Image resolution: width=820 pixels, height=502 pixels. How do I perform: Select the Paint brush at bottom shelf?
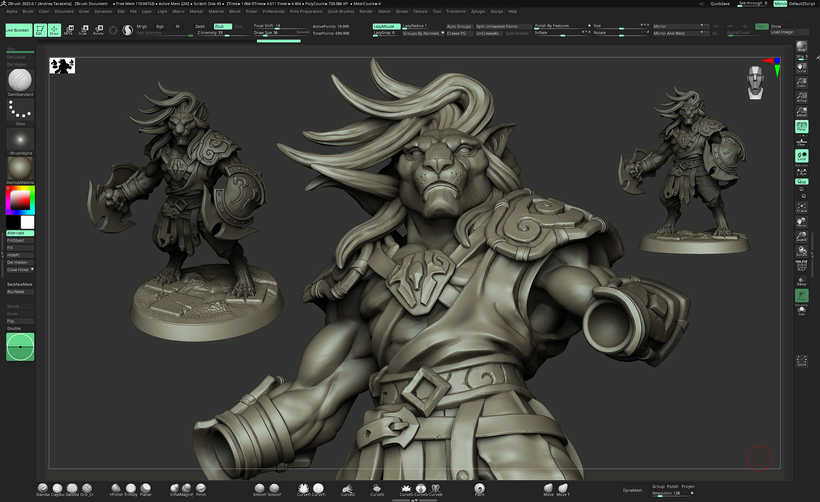tap(480, 489)
